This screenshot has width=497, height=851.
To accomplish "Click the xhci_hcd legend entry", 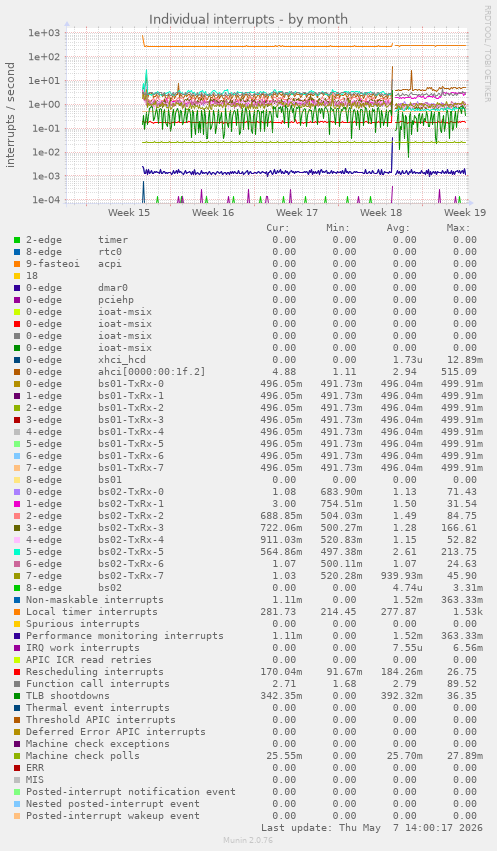I will pos(122,360).
